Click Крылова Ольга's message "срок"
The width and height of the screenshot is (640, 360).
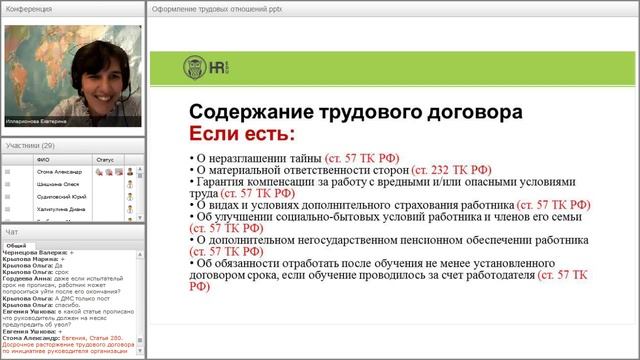click(x=36, y=272)
